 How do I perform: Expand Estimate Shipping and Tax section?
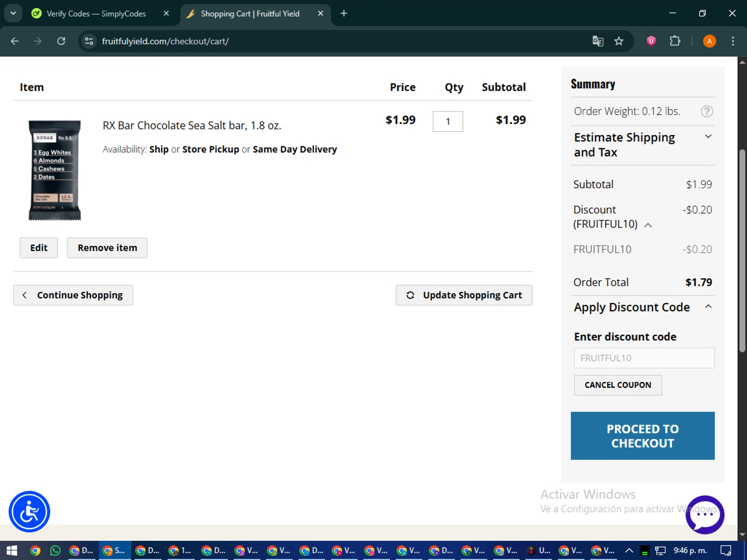(642, 145)
